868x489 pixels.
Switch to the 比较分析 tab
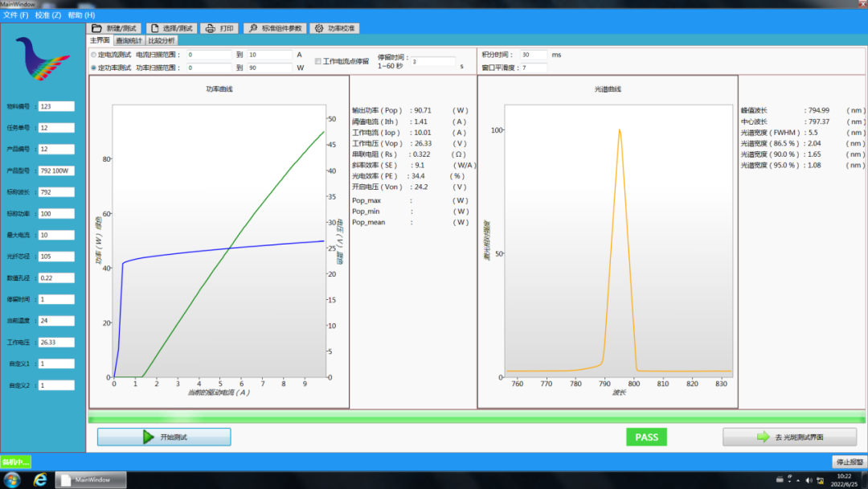tap(161, 40)
